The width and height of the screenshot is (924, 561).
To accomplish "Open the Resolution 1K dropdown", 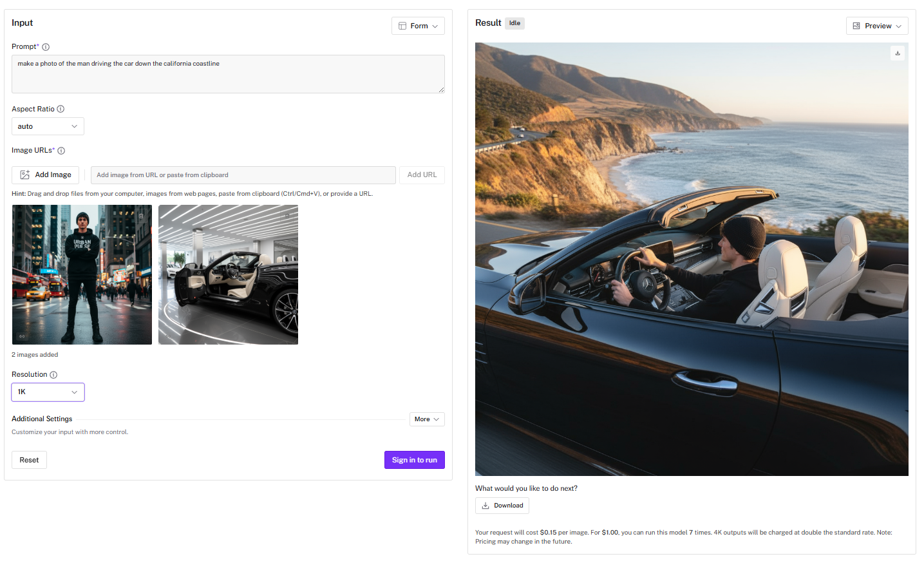I will click(x=48, y=392).
